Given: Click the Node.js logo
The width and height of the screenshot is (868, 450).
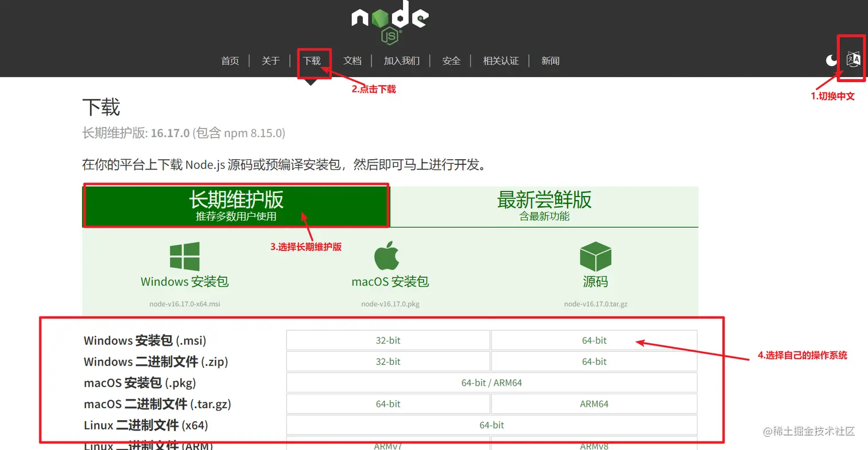Looking at the screenshot, I should pyautogui.click(x=390, y=22).
